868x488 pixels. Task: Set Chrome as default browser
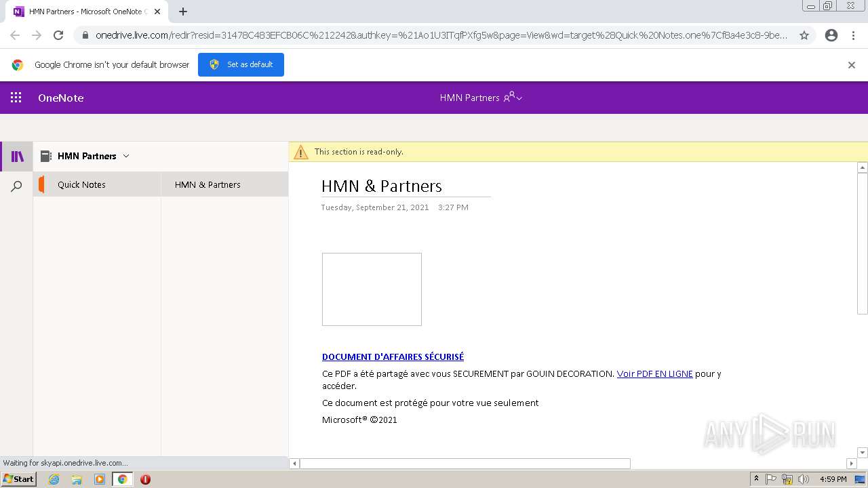pos(241,64)
